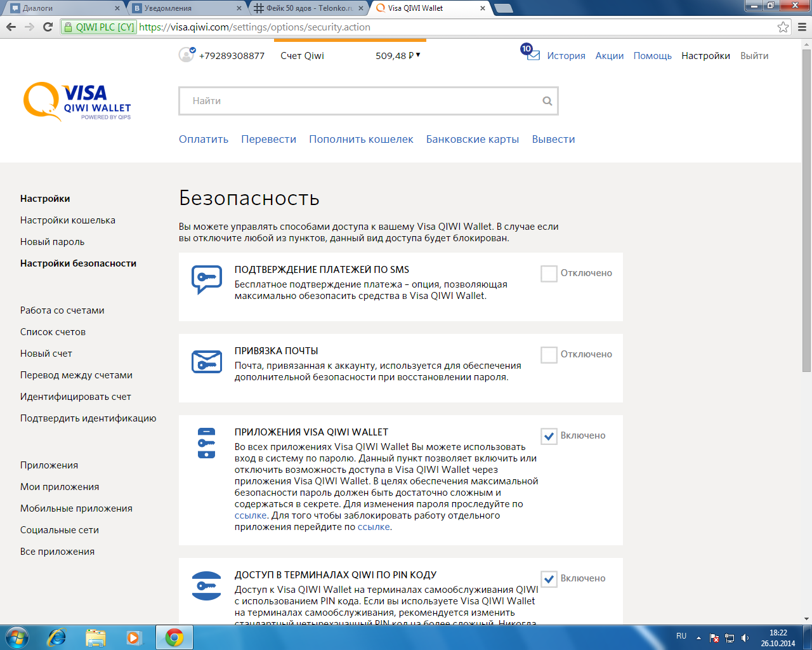Reload the page with the refresh icon
The height and width of the screenshot is (650, 812).
pyautogui.click(x=48, y=27)
